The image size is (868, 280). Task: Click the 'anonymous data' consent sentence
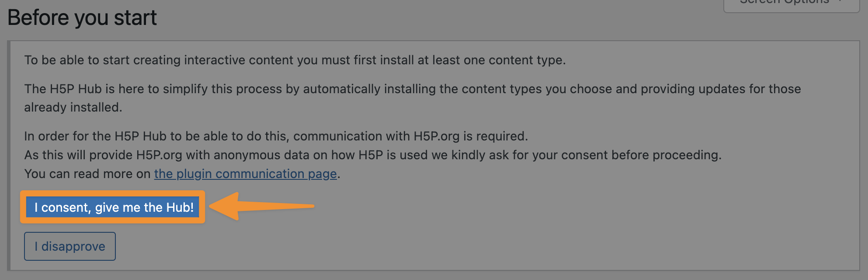click(372, 155)
